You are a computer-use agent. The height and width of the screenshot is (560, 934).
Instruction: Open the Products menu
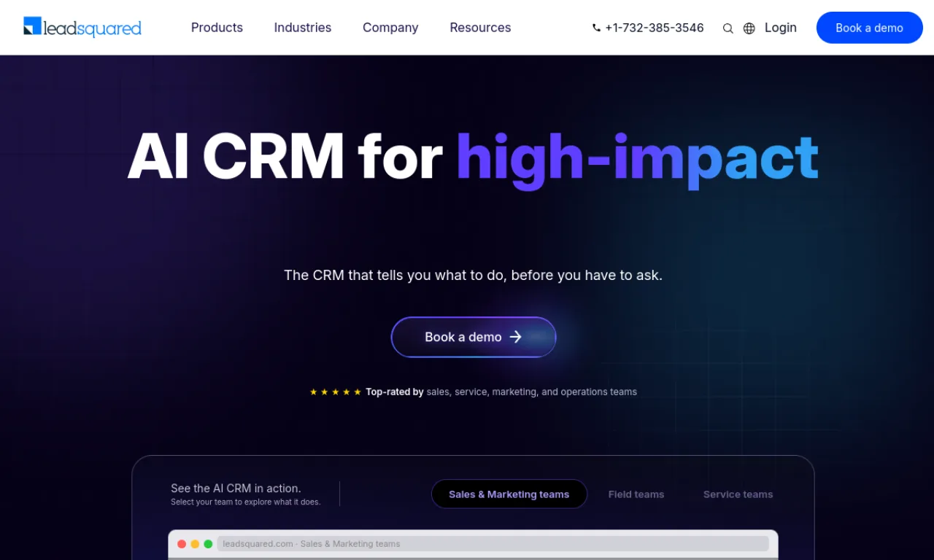(x=217, y=28)
